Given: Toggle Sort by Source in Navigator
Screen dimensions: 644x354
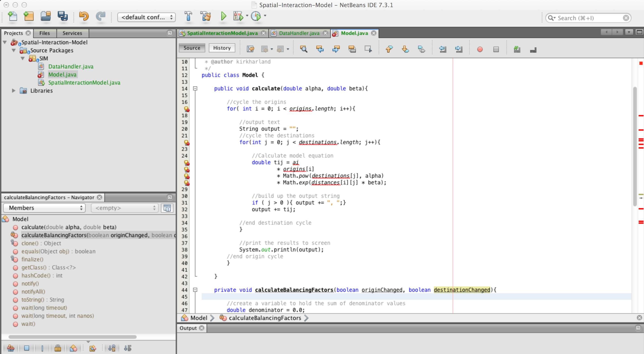Looking at the screenshot, I should pyautogui.click(x=128, y=348).
